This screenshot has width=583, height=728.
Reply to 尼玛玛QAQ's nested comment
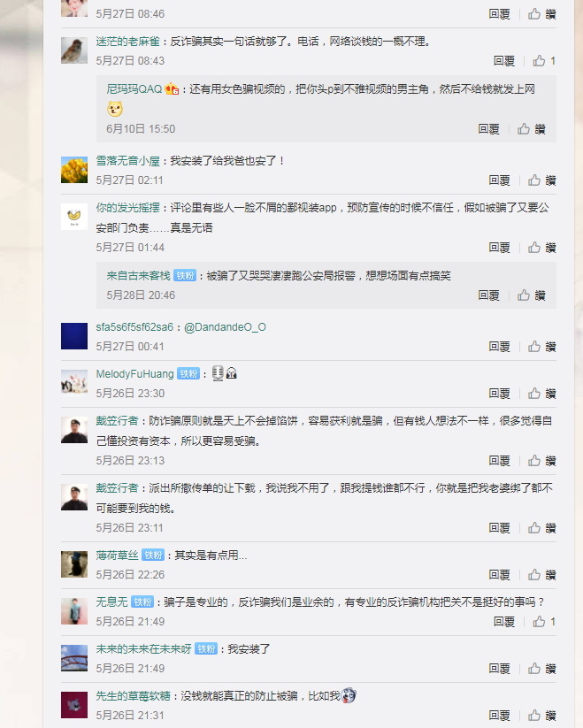(488, 129)
